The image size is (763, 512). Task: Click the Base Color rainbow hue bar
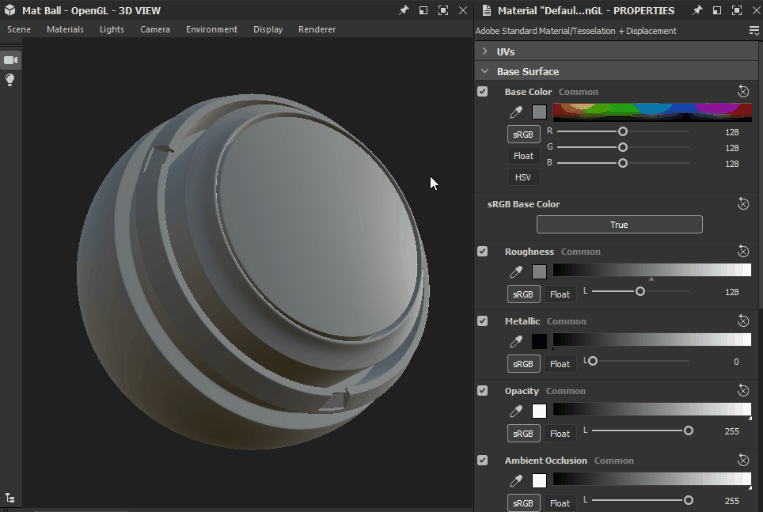[652, 112]
